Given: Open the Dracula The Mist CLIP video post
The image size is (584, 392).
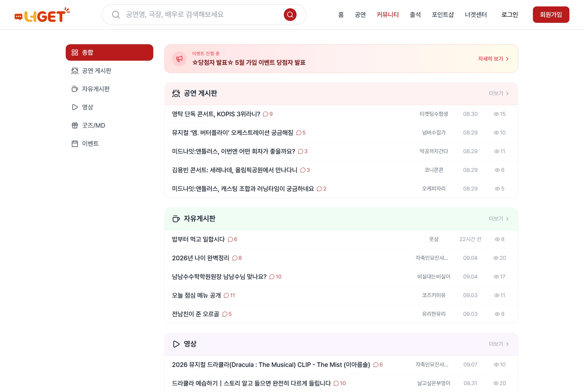Looking at the screenshot, I should [271, 365].
